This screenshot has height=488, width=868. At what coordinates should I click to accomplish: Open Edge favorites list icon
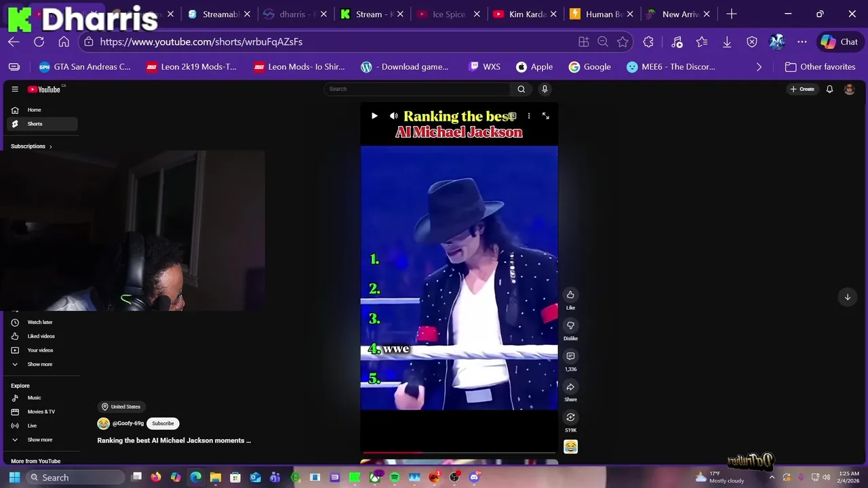[702, 41]
